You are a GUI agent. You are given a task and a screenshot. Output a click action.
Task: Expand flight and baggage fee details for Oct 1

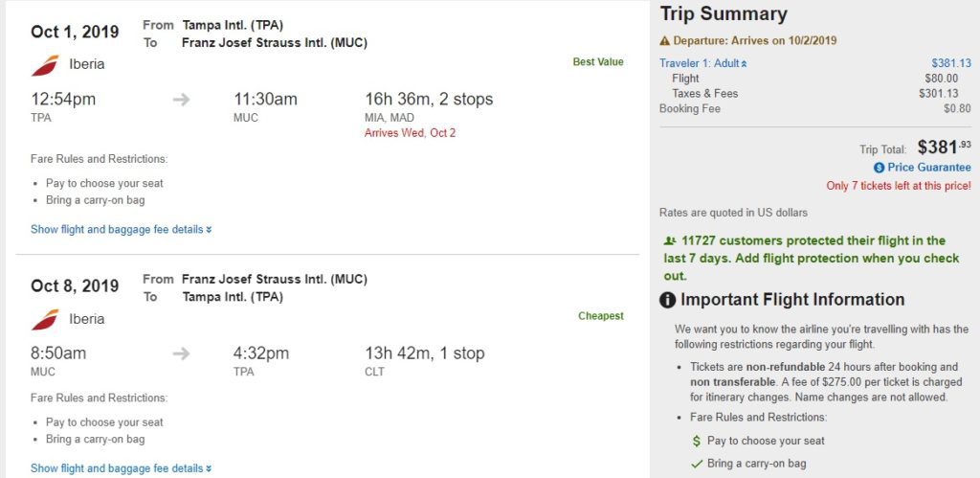[121, 230]
